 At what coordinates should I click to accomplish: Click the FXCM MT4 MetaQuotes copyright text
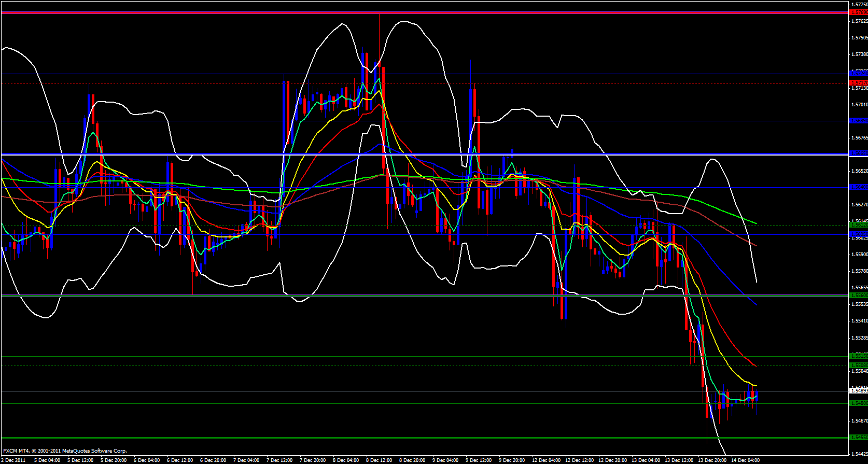click(65, 451)
